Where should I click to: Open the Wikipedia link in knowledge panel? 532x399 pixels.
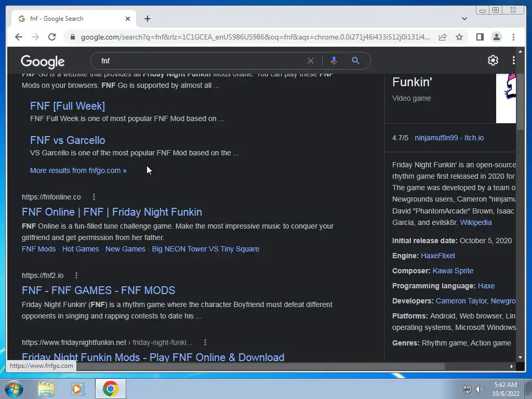(x=476, y=222)
